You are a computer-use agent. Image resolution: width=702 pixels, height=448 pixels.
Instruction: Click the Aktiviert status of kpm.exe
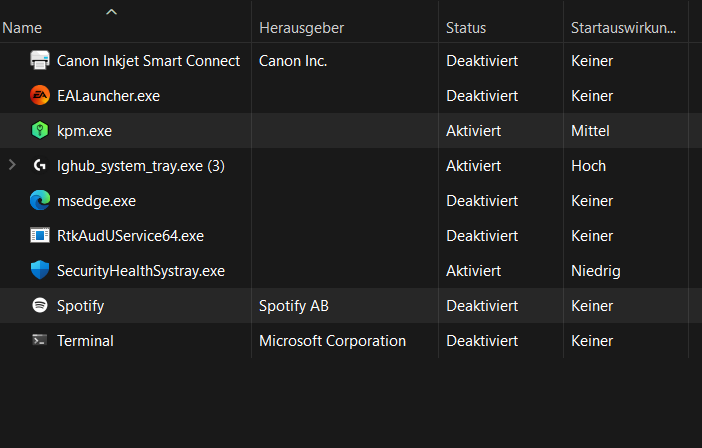tap(473, 131)
